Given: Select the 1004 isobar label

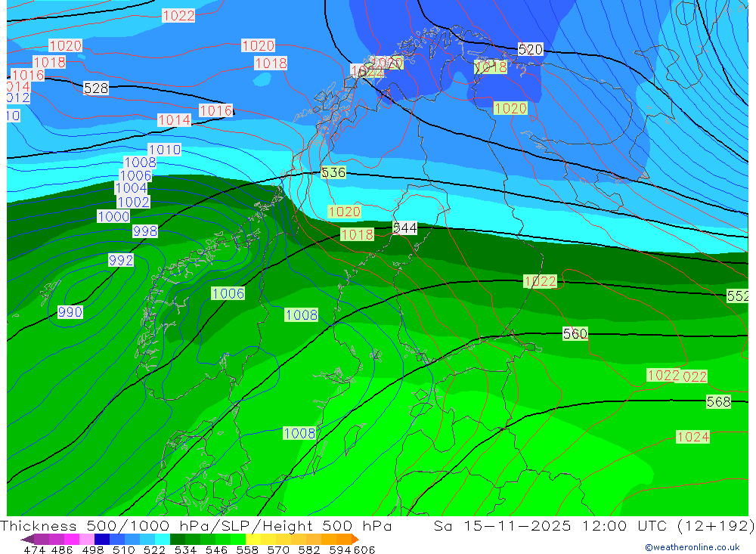Looking at the screenshot, I should [131, 188].
